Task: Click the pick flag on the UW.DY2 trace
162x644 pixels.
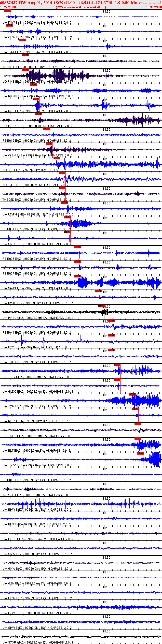Action: [x=112, y=335]
